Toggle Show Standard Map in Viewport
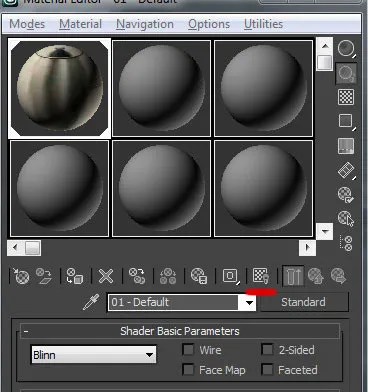The height and width of the screenshot is (392, 368). 261,276
